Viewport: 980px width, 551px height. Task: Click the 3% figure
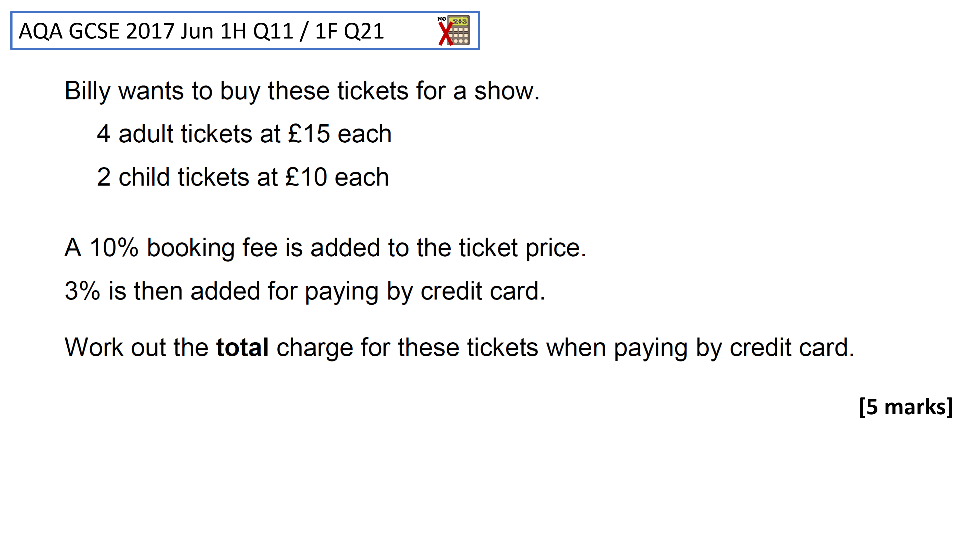tap(82, 291)
